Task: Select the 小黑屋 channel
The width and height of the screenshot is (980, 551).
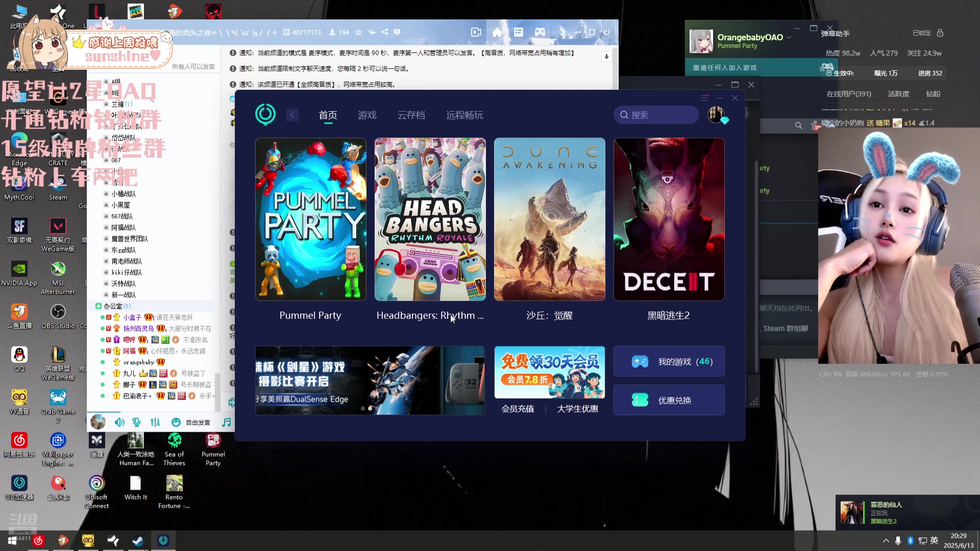Action: click(x=120, y=205)
